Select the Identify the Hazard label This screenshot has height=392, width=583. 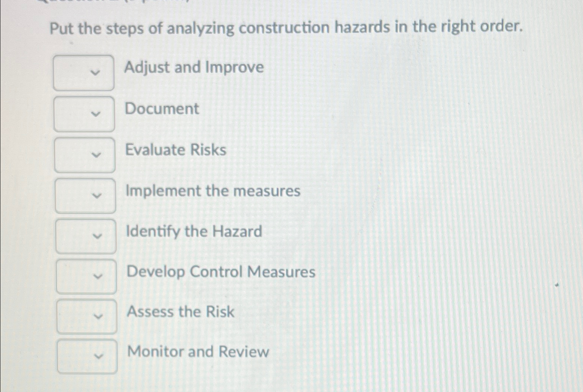pos(193,231)
